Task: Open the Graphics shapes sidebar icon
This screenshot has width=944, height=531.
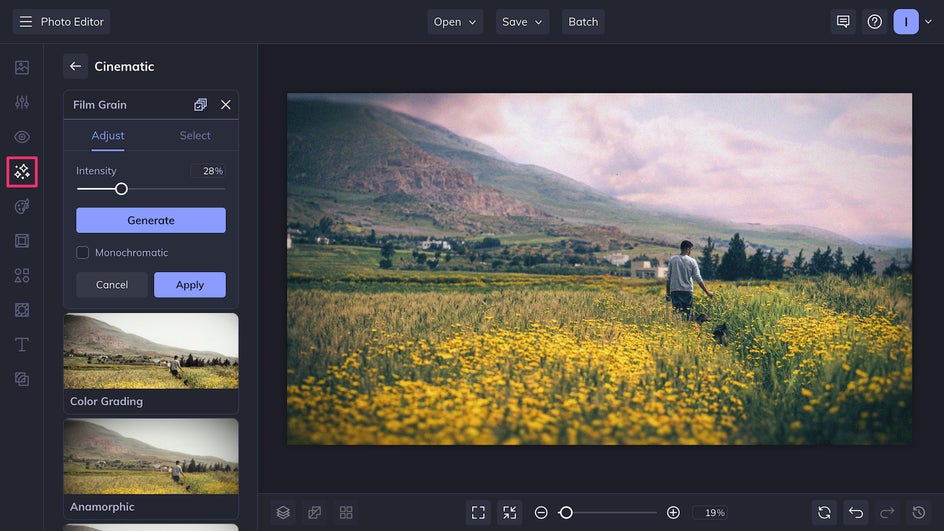Action: click(22, 276)
